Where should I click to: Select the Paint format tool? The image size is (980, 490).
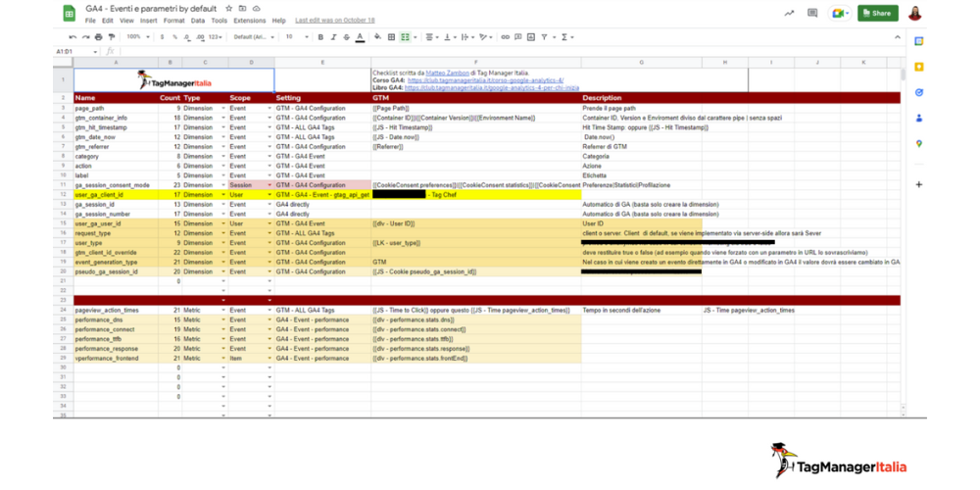pyautogui.click(x=111, y=37)
